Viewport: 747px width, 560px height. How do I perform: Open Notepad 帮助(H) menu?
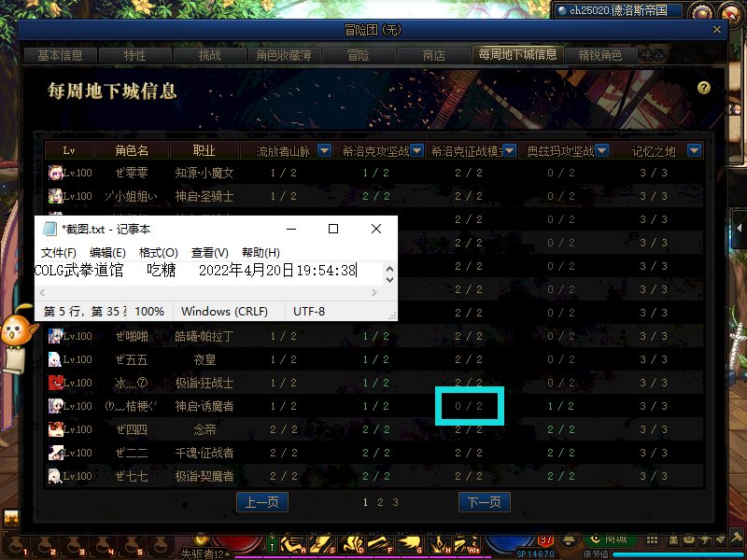click(x=261, y=252)
